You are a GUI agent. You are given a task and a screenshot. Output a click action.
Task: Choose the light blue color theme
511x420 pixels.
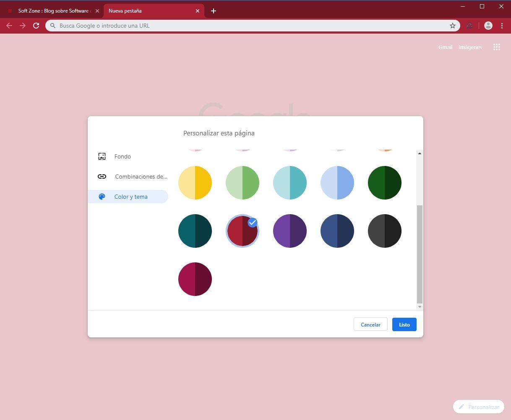pyautogui.click(x=337, y=183)
